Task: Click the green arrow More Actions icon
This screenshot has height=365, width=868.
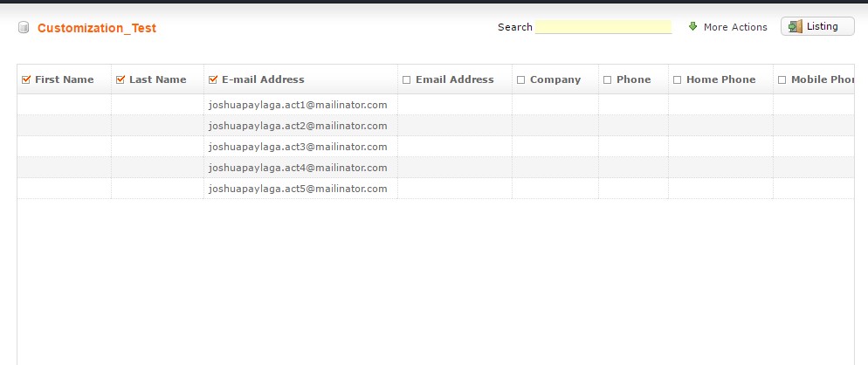Action: 692,27
